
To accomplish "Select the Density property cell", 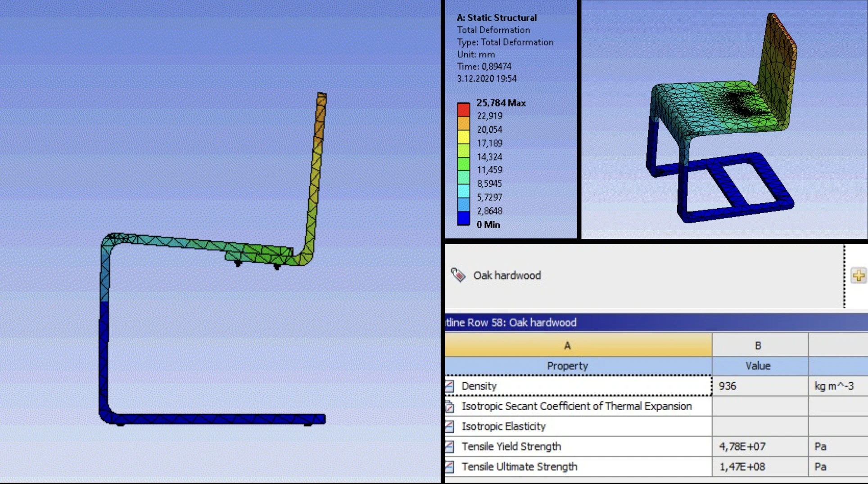I will coord(579,386).
